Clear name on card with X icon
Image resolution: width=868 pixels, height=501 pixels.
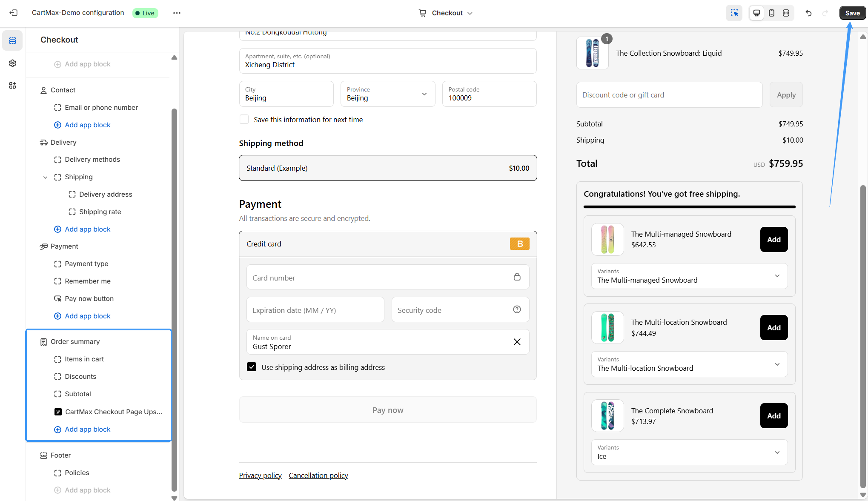(517, 342)
